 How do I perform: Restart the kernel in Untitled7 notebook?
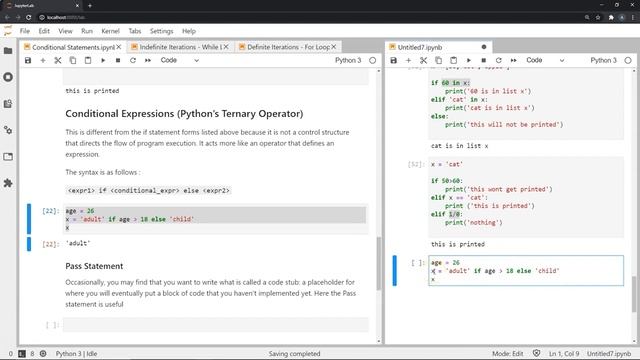pos(498,60)
